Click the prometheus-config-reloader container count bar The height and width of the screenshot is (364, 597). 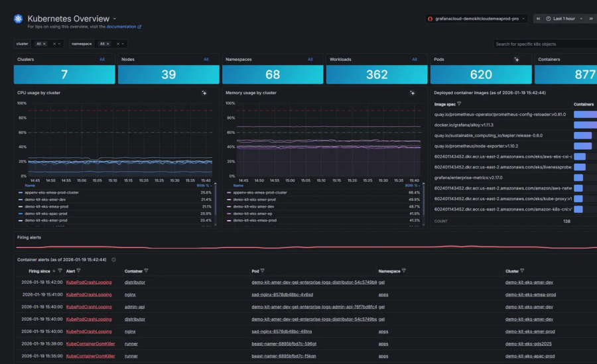click(x=585, y=114)
